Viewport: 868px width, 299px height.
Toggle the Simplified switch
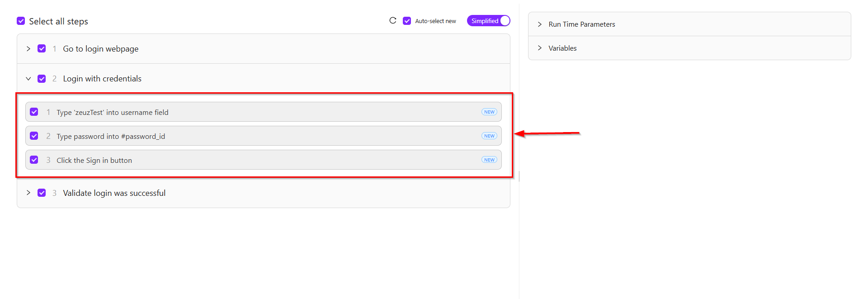click(x=488, y=21)
